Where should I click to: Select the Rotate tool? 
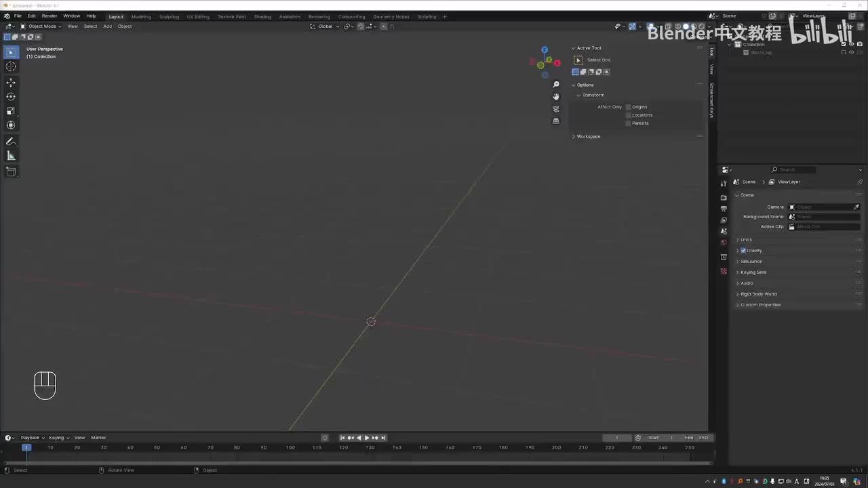pyautogui.click(x=11, y=97)
